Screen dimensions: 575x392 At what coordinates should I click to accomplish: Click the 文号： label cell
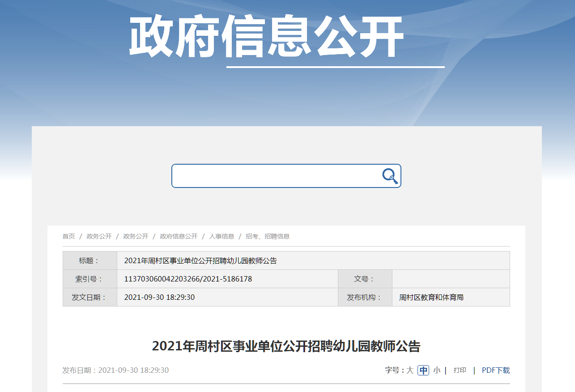365,279
